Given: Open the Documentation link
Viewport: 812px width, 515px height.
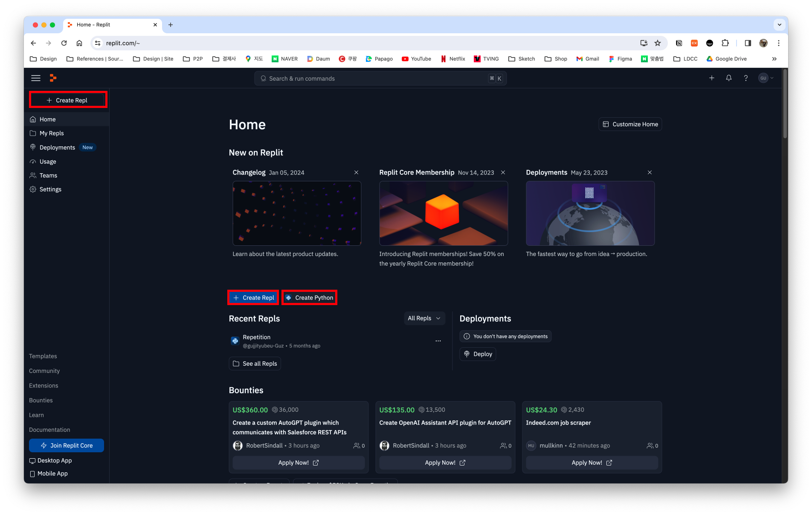Looking at the screenshot, I should (x=49, y=430).
